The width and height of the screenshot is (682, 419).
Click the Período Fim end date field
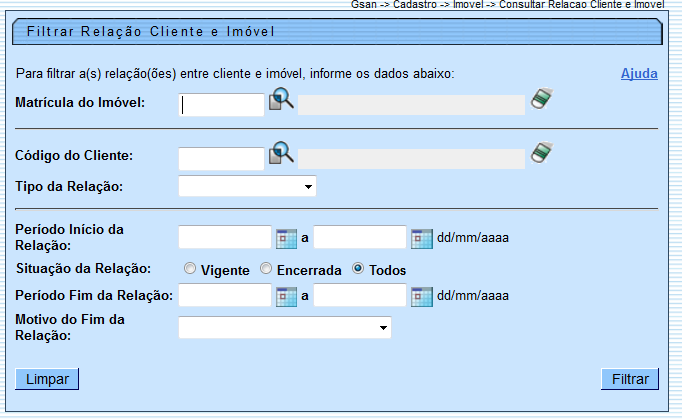tap(360, 295)
